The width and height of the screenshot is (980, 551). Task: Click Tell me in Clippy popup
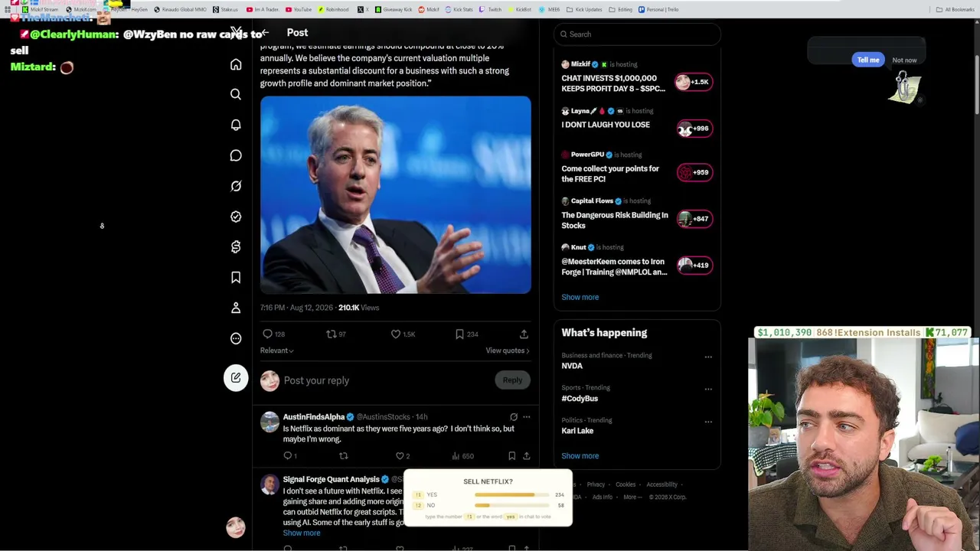(868, 60)
